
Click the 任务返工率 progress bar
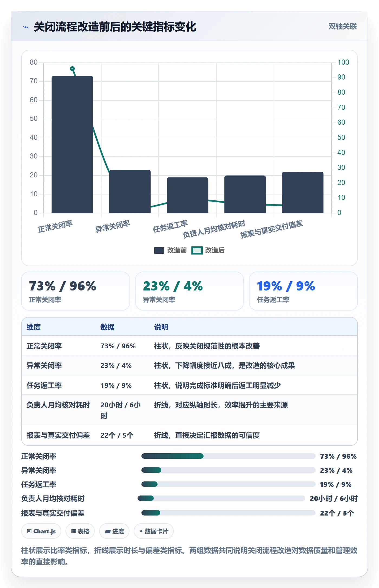(x=228, y=484)
